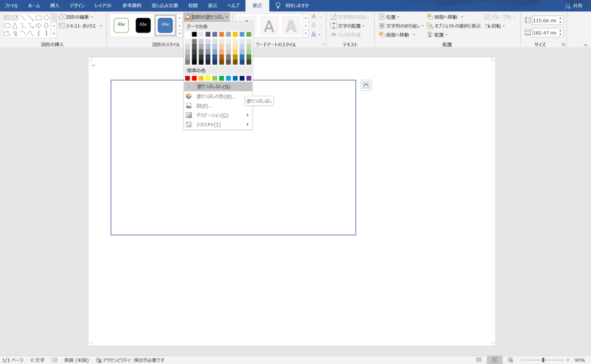Viewport: 591px width, 364px height.
Task: Click アクセシビリティ status bar indicator
Action: point(130,360)
